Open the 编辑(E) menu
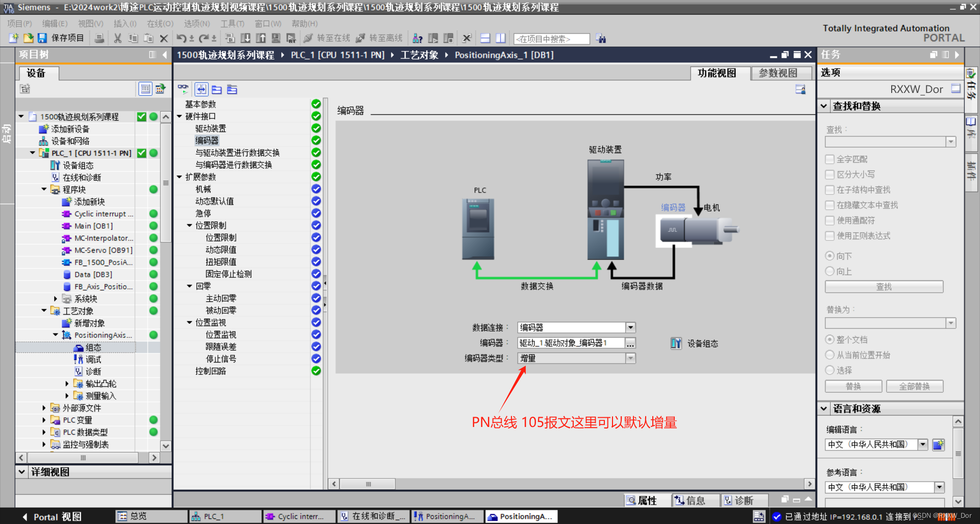 click(55, 23)
